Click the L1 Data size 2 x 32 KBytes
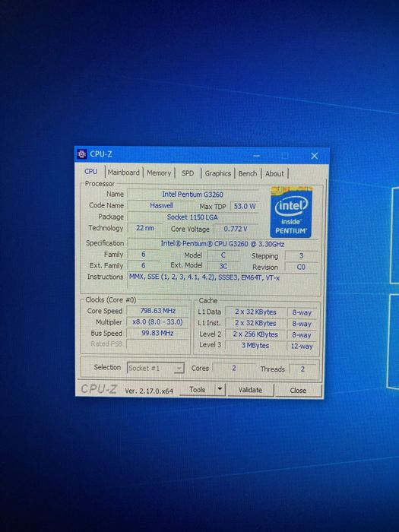This screenshot has height=532, width=399. click(255, 312)
